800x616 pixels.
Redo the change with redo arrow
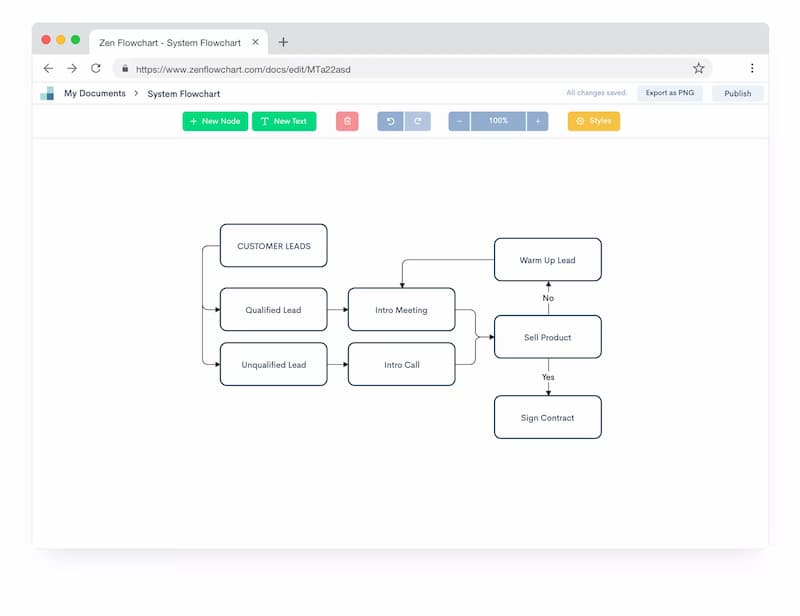418,121
